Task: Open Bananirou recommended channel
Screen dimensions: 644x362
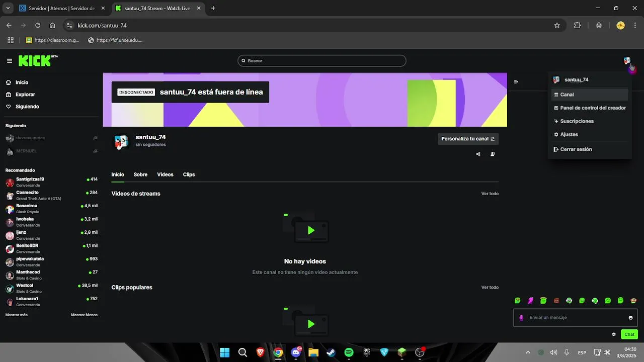Action: click(51, 208)
